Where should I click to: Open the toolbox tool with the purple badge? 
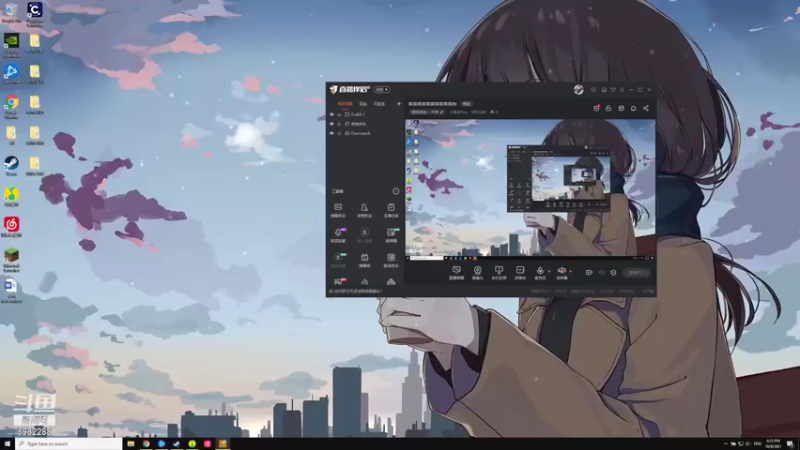coord(338,235)
